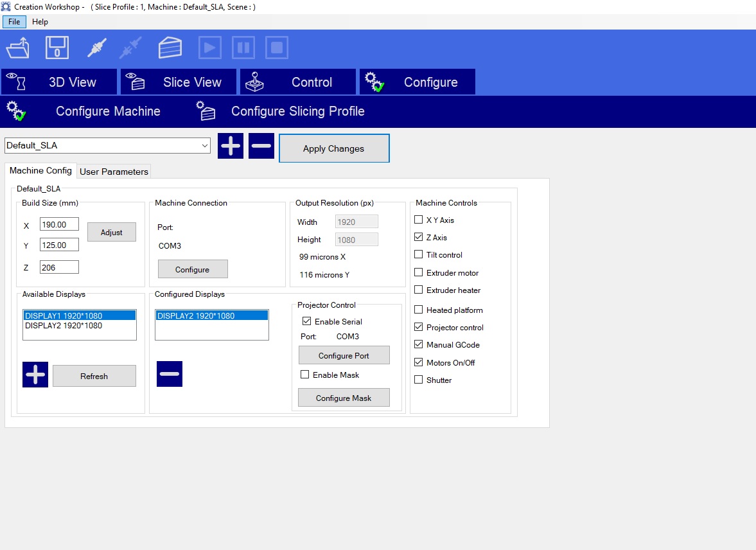
Task: Toggle the Shutter checkbox
Action: pyautogui.click(x=419, y=380)
